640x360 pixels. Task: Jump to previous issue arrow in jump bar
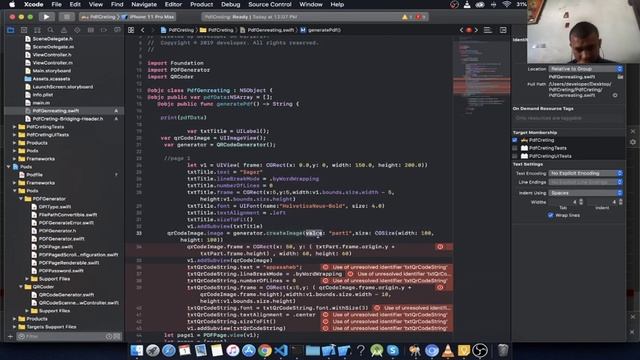461,30
